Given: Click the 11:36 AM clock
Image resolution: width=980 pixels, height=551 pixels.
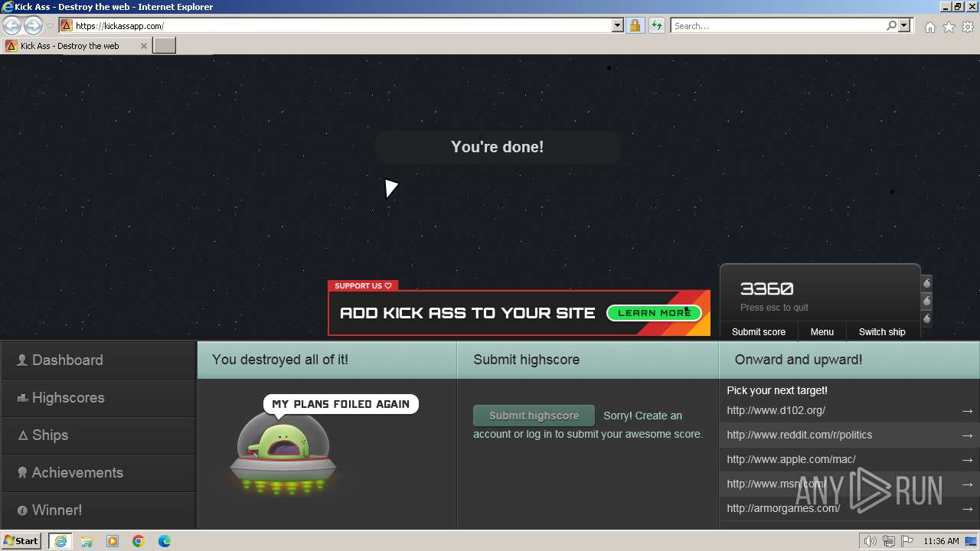Looking at the screenshot, I should pyautogui.click(x=941, y=541).
